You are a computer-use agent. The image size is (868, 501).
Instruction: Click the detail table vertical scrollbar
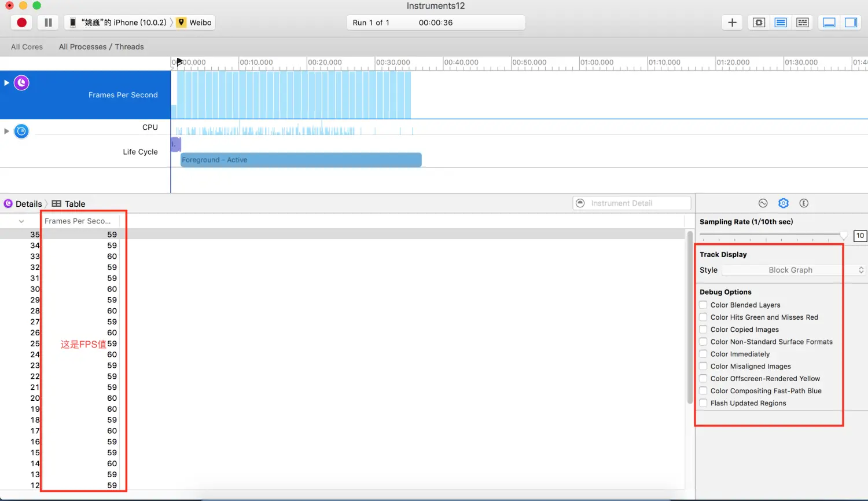(690, 317)
